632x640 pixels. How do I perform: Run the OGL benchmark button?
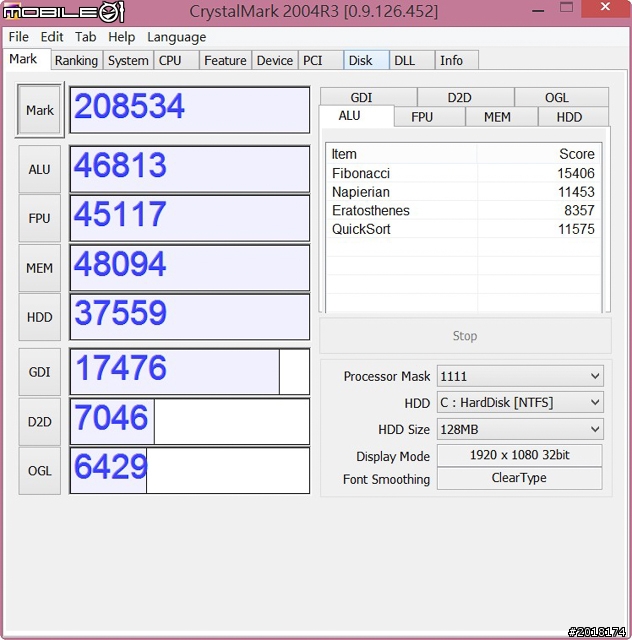point(40,471)
